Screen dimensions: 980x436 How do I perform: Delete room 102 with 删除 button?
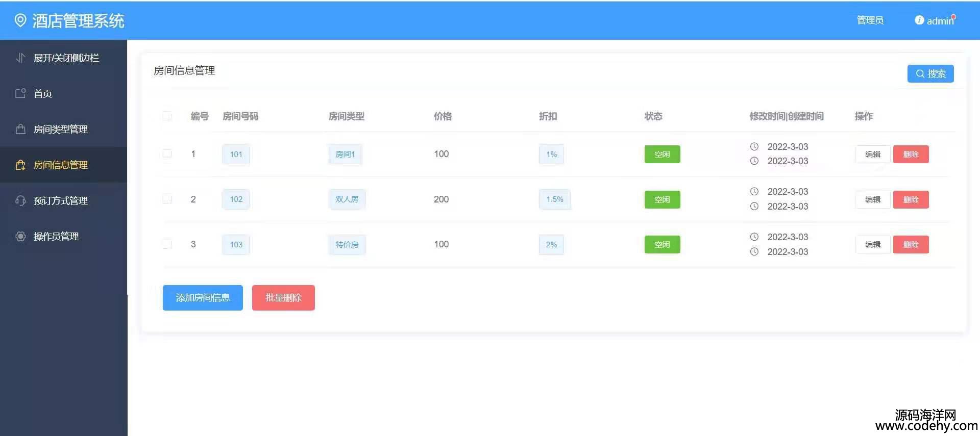point(911,199)
